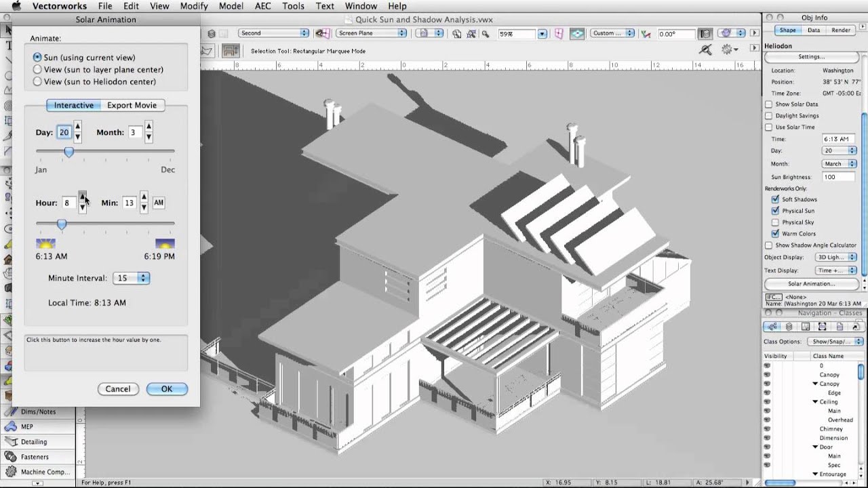The image size is (868, 488).
Task: Open Sheet Layers icon in Navigation palette
Action: coord(806,327)
